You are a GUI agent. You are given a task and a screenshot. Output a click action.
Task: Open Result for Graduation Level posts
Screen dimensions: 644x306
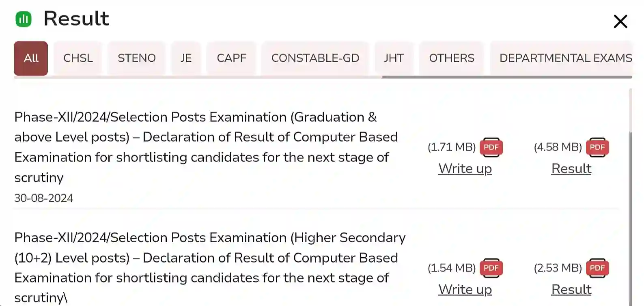(571, 168)
